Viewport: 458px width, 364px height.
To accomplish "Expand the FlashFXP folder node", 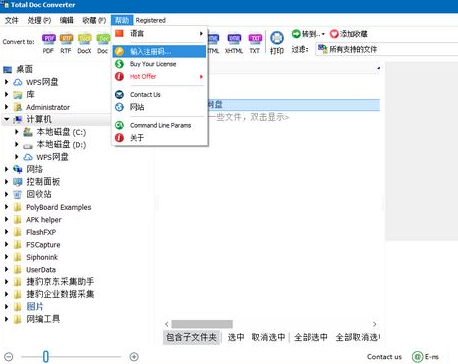I will (6, 232).
